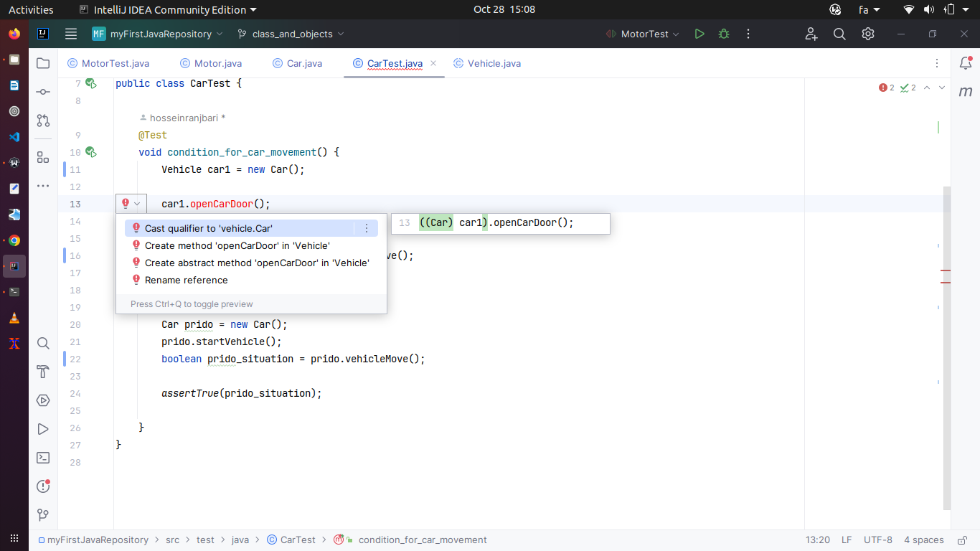The width and height of the screenshot is (980, 551).
Task: Select Create abstract method 'openCarDoor' option
Action: pos(251,263)
